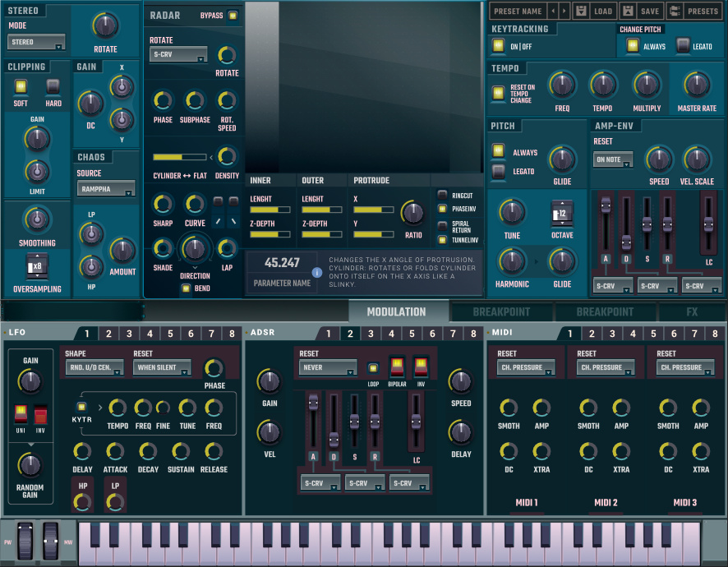Toggle the Ringcut option
Viewport: 728px width, 567px height.
click(x=442, y=195)
